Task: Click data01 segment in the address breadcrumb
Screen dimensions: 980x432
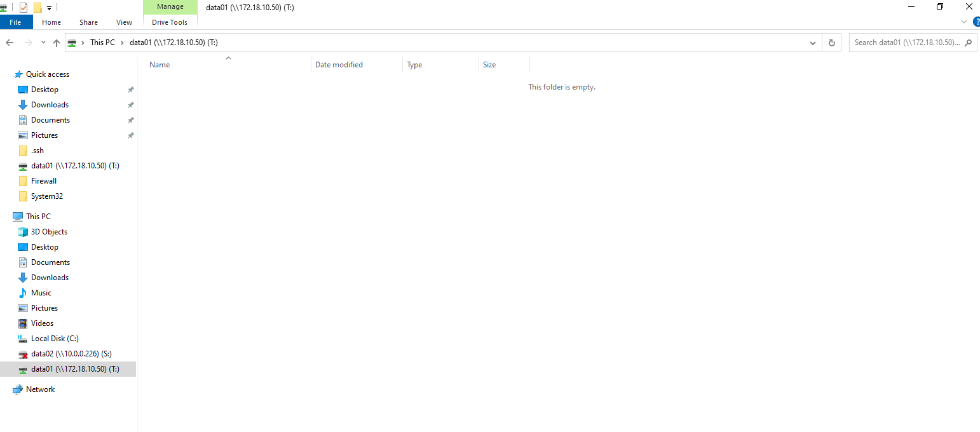Action: pyautogui.click(x=174, y=43)
